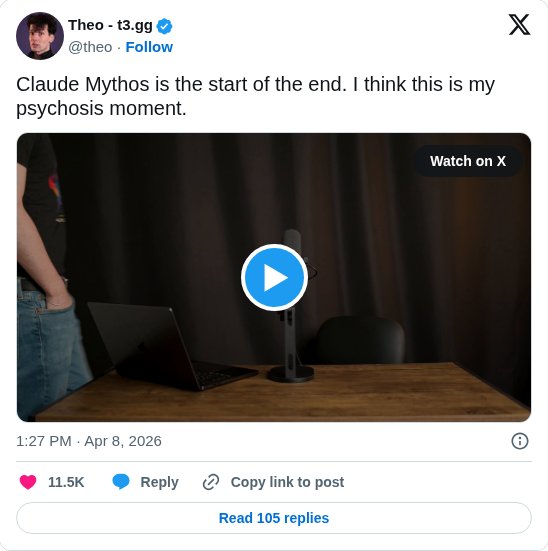Play the embedded video
The width and height of the screenshot is (548, 551).
point(275,277)
